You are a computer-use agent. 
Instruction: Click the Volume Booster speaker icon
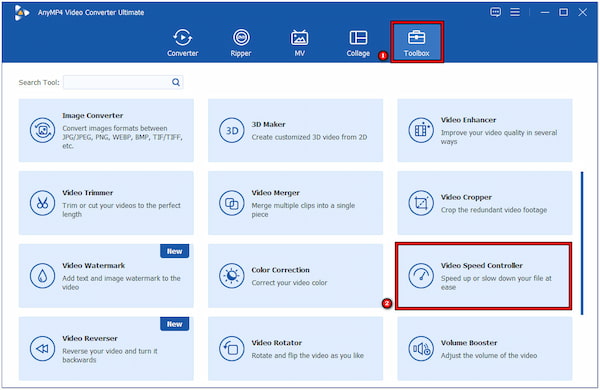click(x=421, y=348)
